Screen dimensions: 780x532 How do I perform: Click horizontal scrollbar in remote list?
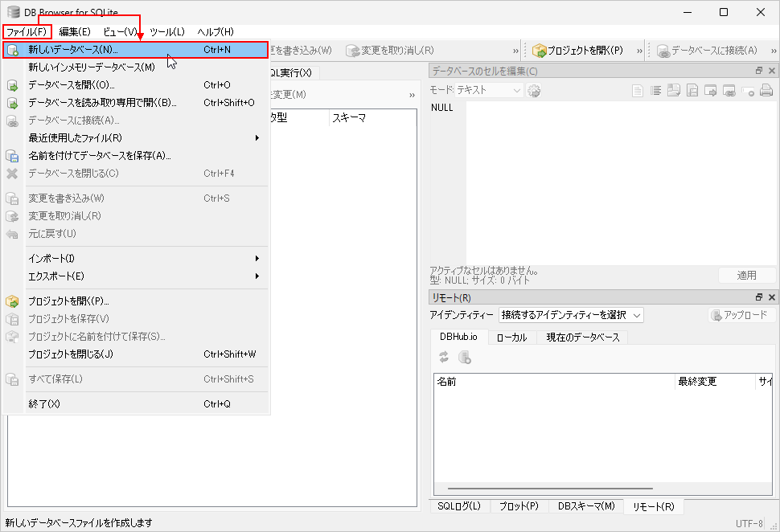(550, 489)
